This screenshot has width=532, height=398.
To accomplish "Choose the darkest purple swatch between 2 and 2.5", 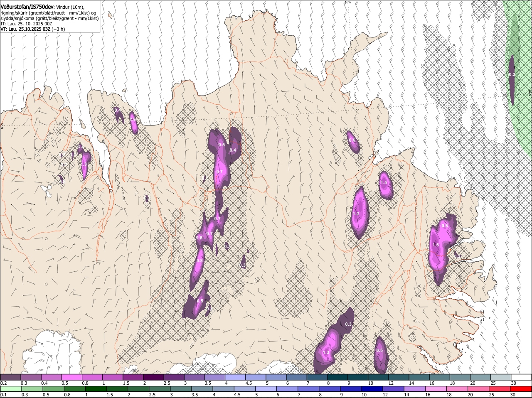I will point(153,377).
